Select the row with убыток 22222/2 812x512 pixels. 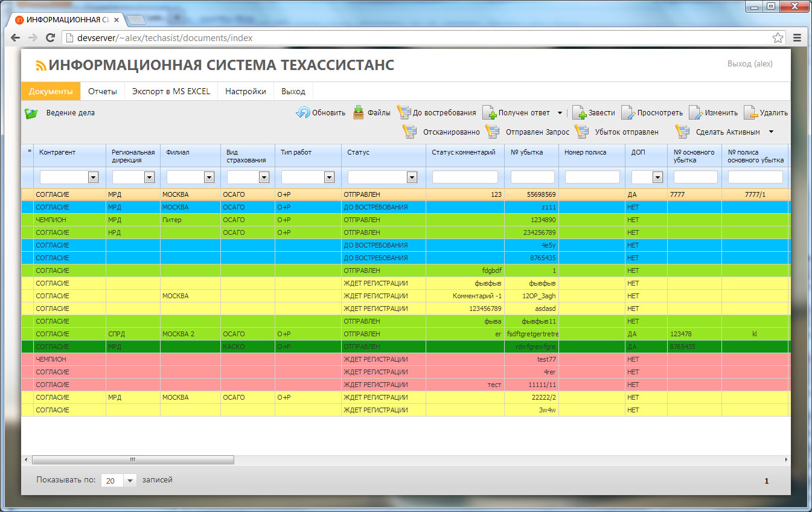tap(404, 397)
